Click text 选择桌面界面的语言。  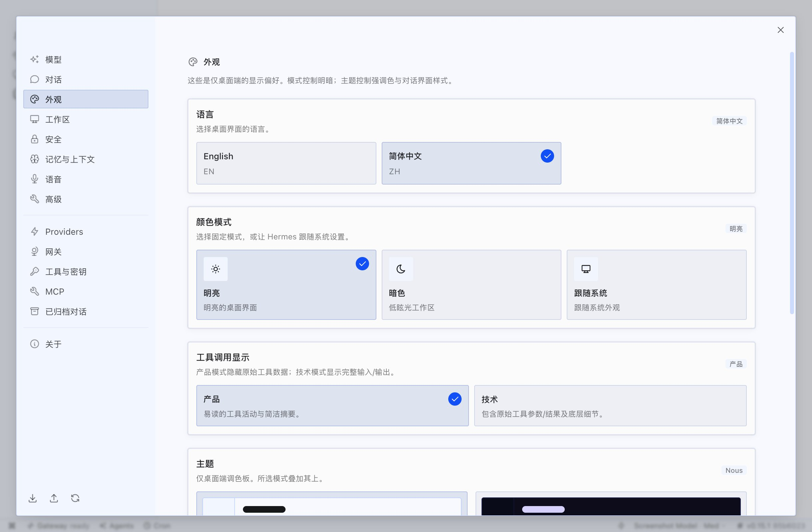click(234, 129)
